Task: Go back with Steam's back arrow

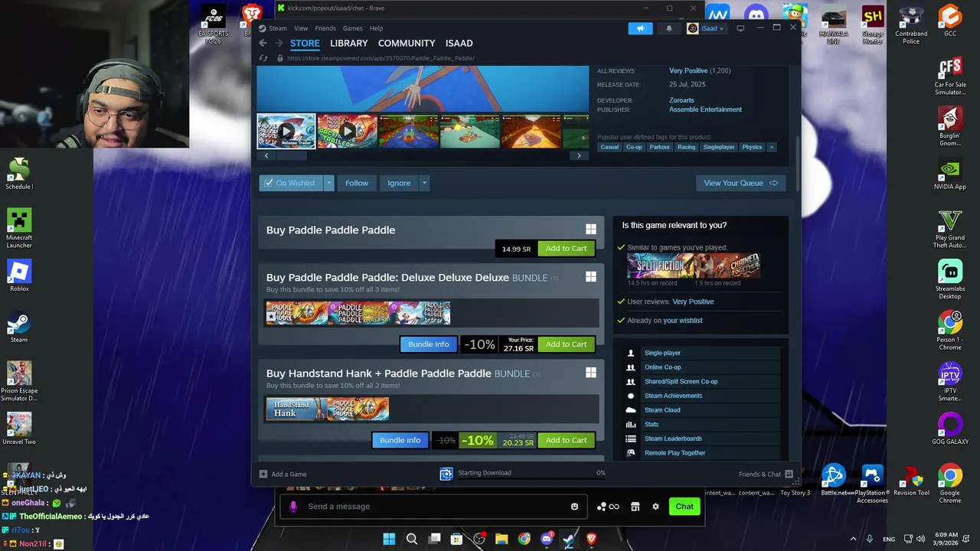Action: click(263, 43)
